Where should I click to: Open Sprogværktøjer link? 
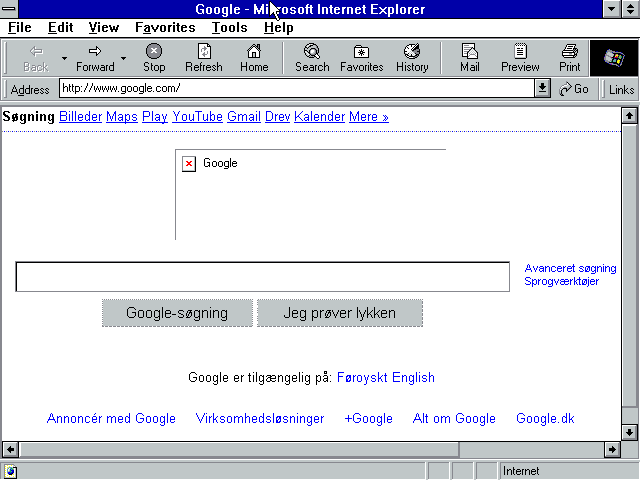point(562,281)
